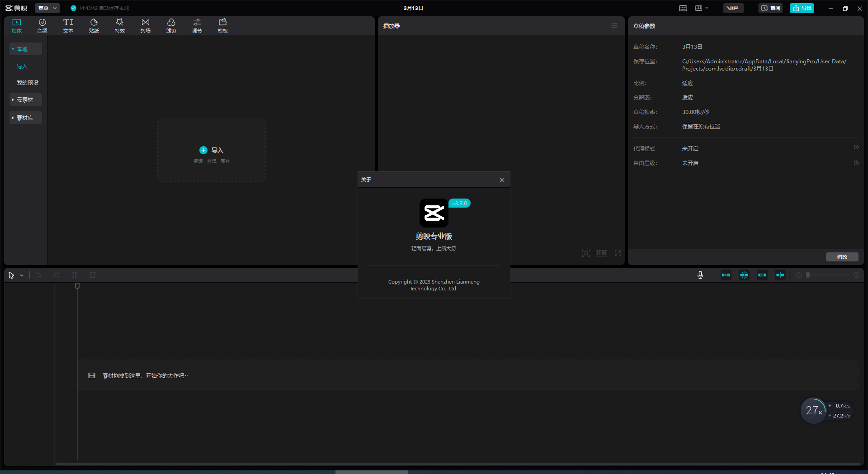Viewport: 868px width, 474px height.
Task: Collapse the 本地 (Local) section
Action: (26, 49)
